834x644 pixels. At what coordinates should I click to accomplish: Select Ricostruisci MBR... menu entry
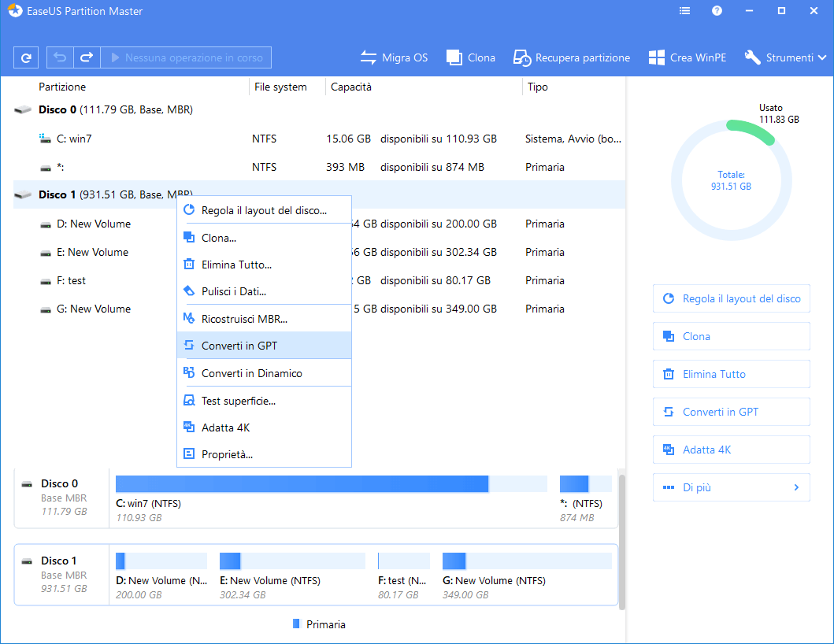[264, 319]
